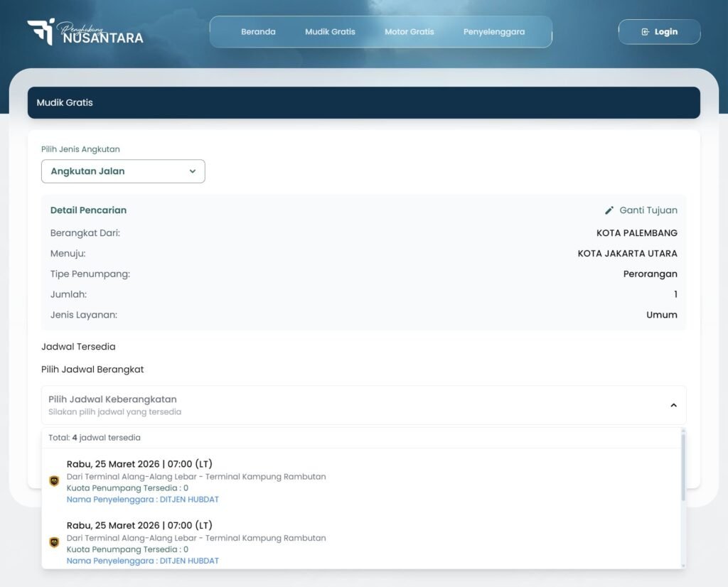Open Mudik Gratis from the top navigation
The height and width of the screenshot is (587, 728).
point(330,32)
